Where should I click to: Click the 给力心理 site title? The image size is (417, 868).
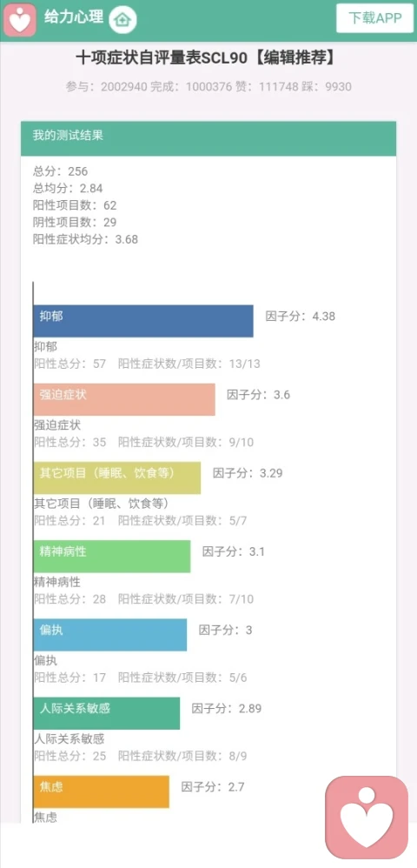pyautogui.click(x=74, y=17)
